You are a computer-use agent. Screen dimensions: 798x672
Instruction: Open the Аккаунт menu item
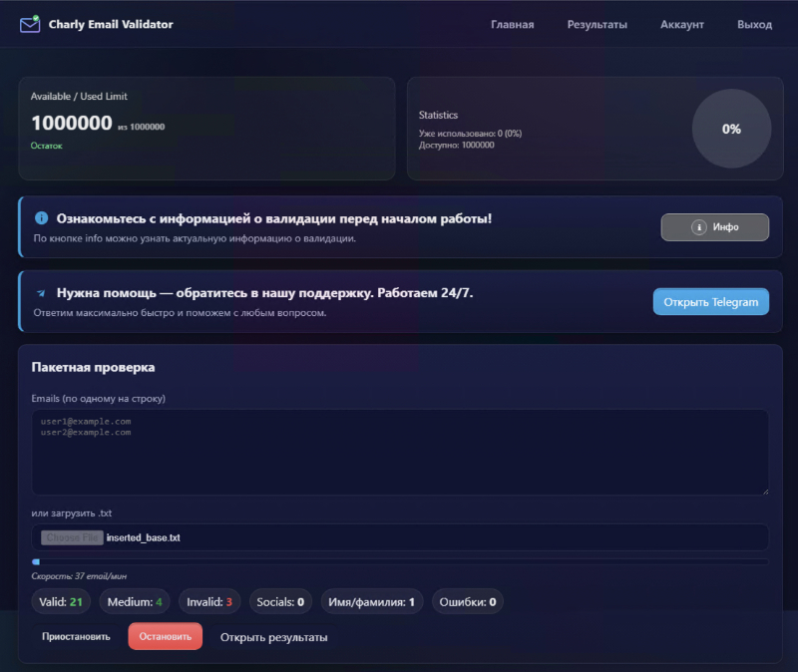[682, 25]
